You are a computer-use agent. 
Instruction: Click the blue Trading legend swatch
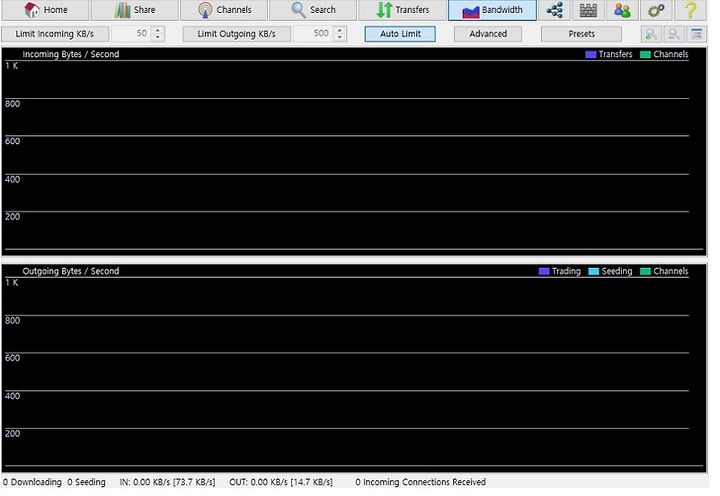click(544, 271)
